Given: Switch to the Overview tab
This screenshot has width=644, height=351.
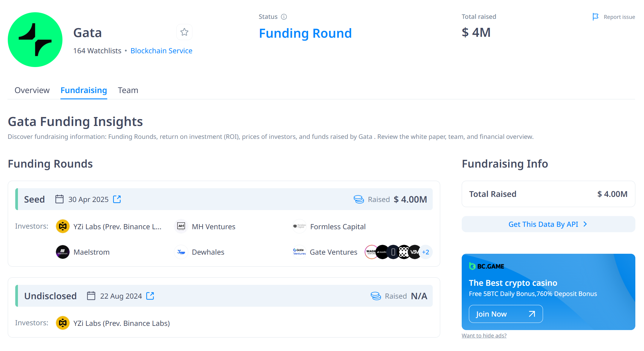Looking at the screenshot, I should 32,90.
